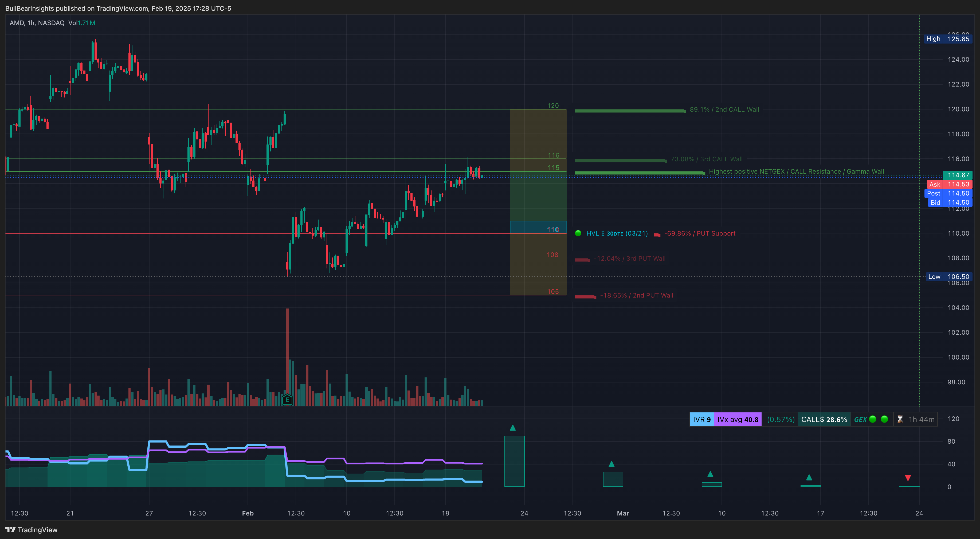The width and height of the screenshot is (980, 539).
Task: Click the 124.00 price axis label
Action: (x=958, y=59)
